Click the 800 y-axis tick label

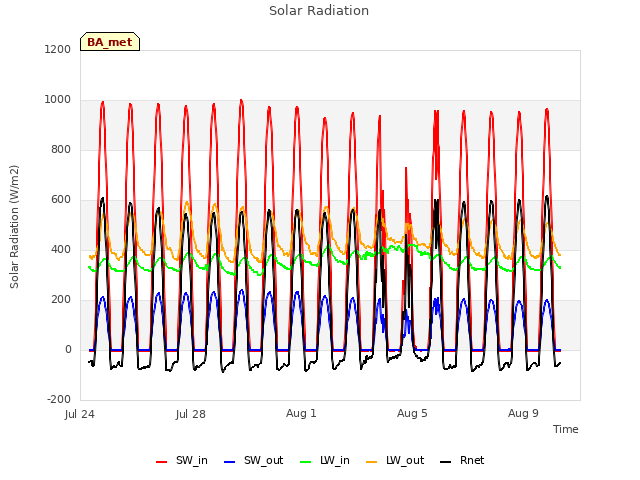(61, 149)
